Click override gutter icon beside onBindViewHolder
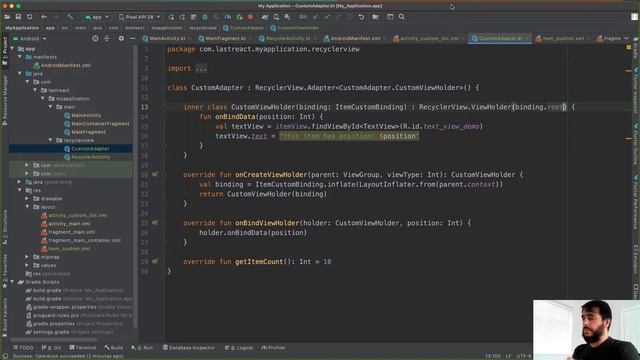The width and height of the screenshot is (640, 360). pos(155,223)
